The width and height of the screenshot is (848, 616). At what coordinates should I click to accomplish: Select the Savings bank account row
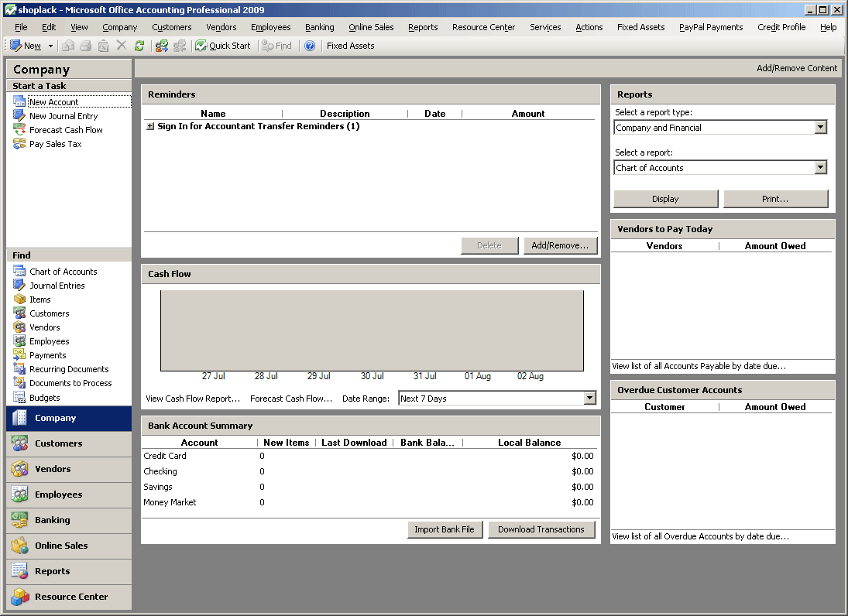pos(369,487)
